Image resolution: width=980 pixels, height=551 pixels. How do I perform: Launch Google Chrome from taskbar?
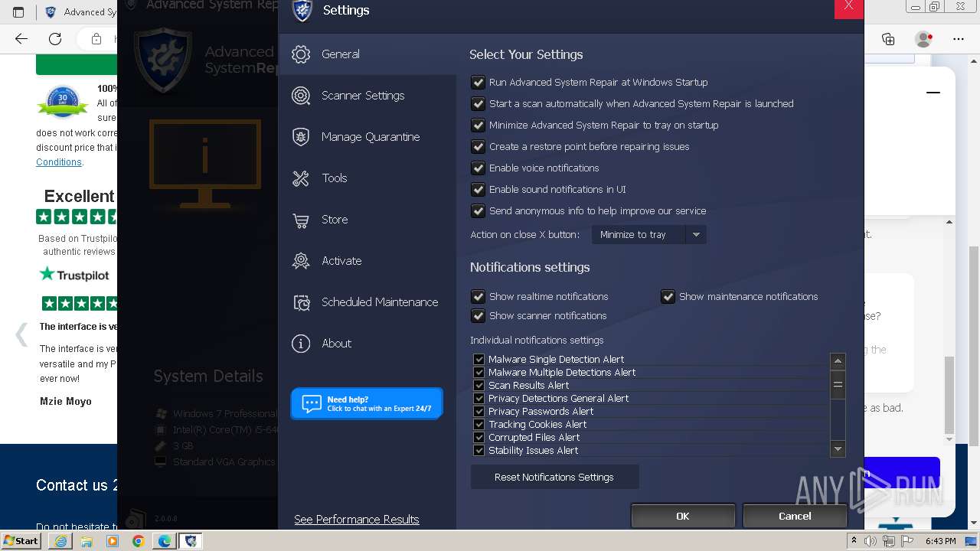139,541
